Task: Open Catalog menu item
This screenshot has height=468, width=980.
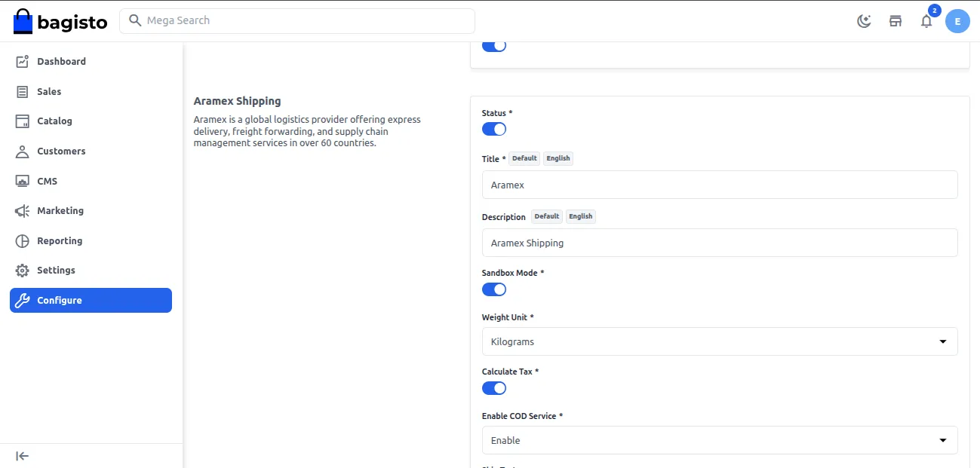Action: pyautogui.click(x=91, y=121)
